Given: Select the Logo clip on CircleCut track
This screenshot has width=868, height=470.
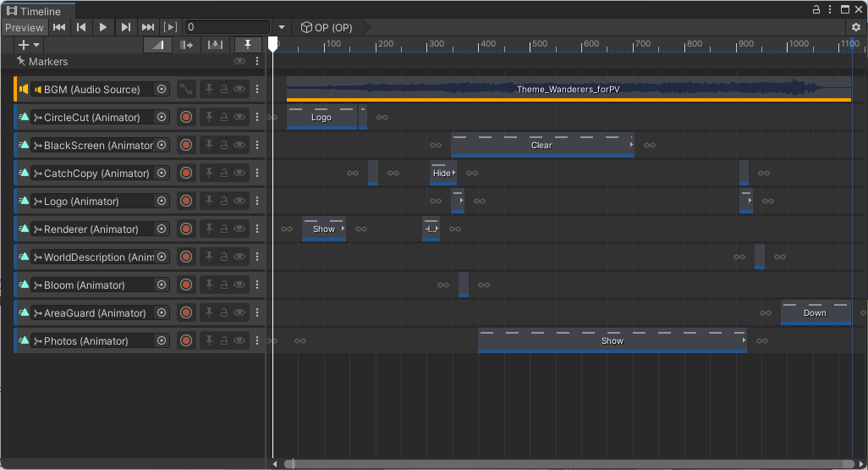Looking at the screenshot, I should tap(321, 117).
